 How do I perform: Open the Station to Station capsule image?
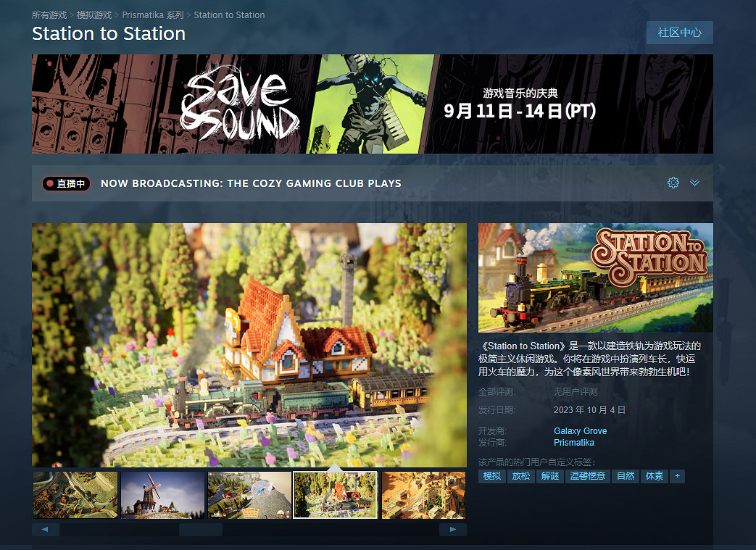(x=595, y=278)
